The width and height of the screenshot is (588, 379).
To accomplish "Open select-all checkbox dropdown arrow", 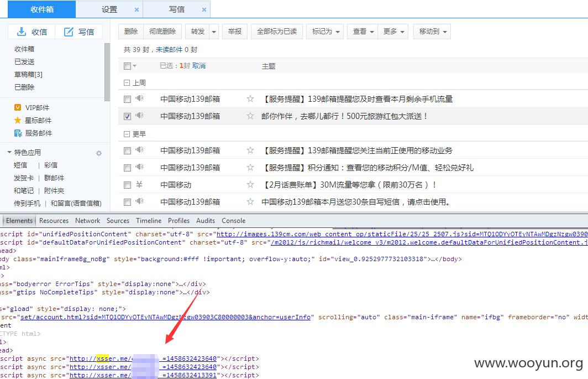I will pos(135,66).
